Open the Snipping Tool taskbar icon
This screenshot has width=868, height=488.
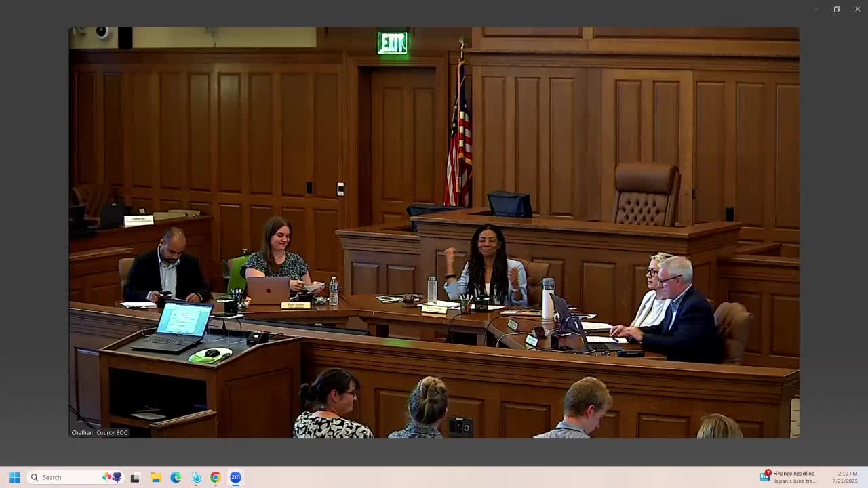point(196,477)
